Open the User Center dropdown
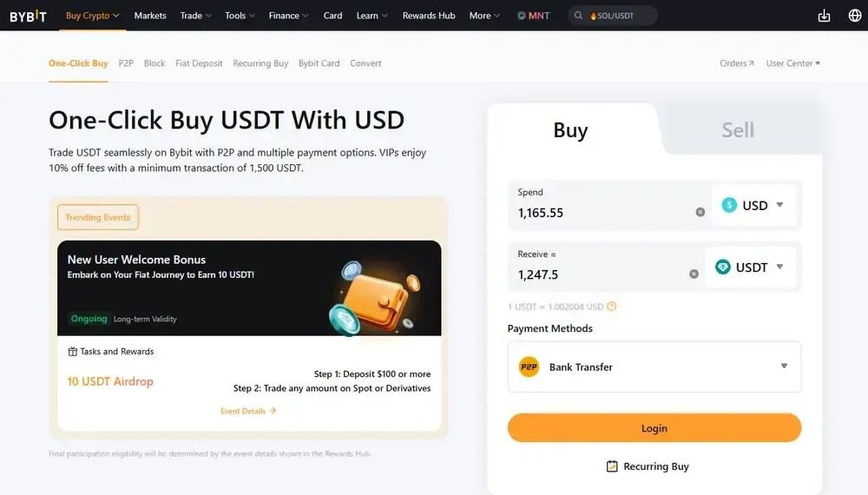Screen dimensions: 868x495 (x=792, y=63)
